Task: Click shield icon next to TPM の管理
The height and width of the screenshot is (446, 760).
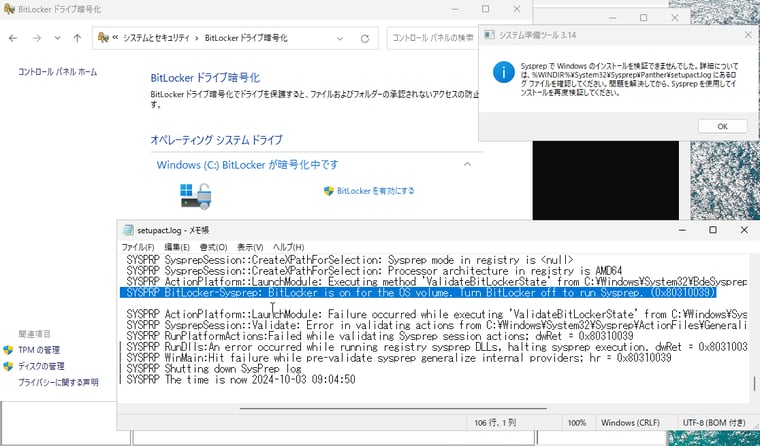Action: pos(8,350)
